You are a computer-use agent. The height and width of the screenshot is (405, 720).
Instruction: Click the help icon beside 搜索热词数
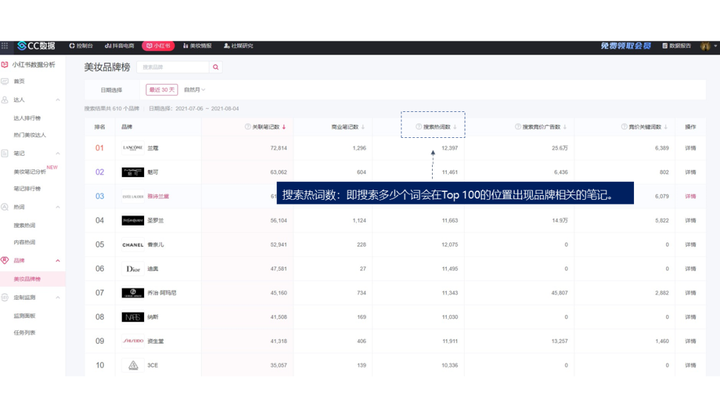tap(418, 127)
